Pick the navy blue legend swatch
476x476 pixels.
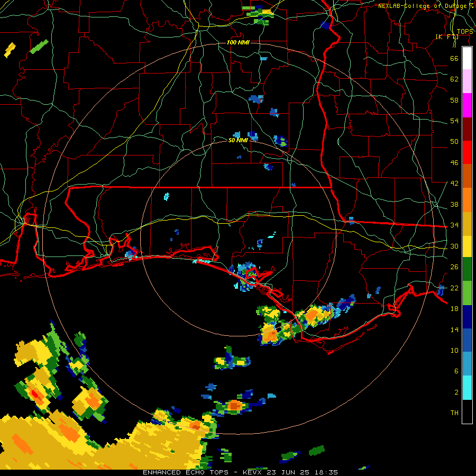coord(467,317)
